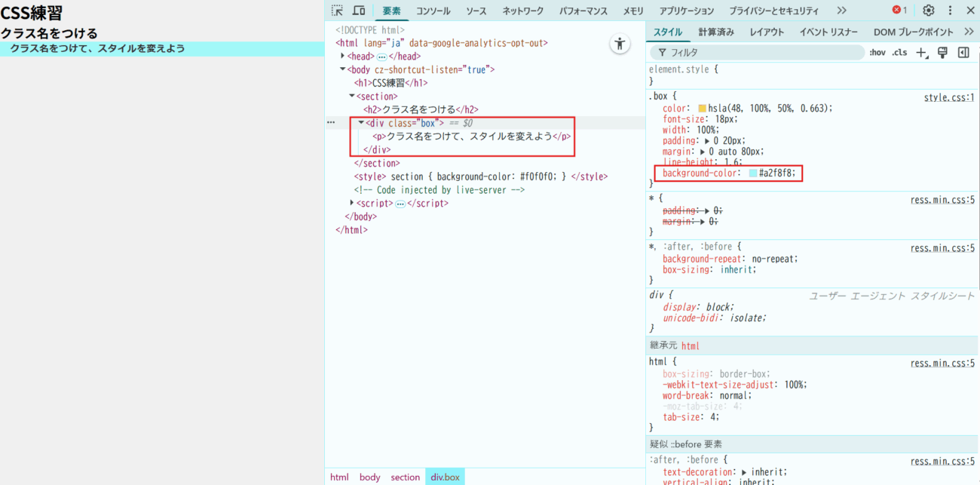Toggle the computed styles sidebar icon
The image size is (980, 485).
[x=963, y=53]
